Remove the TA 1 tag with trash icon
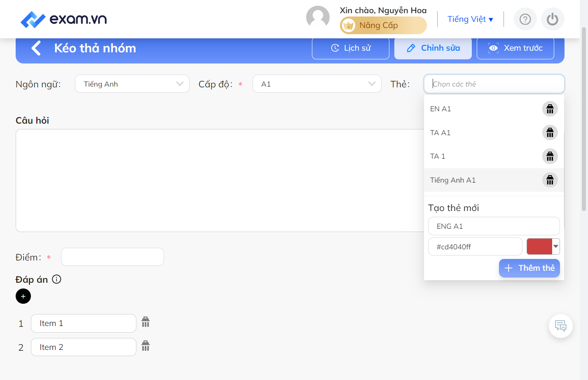 click(550, 157)
